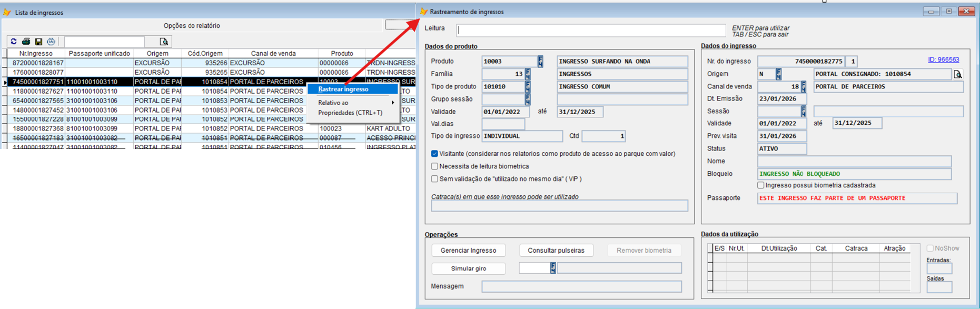Click the printer icon in the list toolbar
980x309 pixels.
pyautogui.click(x=26, y=42)
